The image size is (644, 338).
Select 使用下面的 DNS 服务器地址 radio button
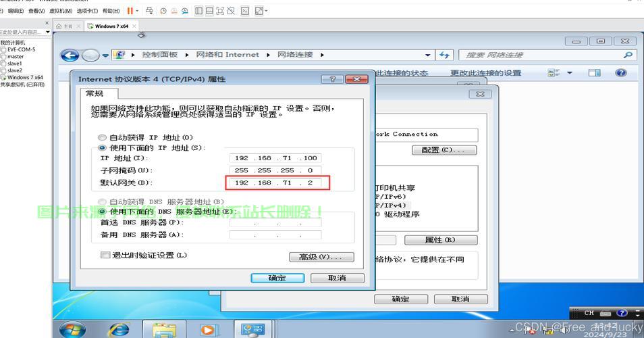102,212
